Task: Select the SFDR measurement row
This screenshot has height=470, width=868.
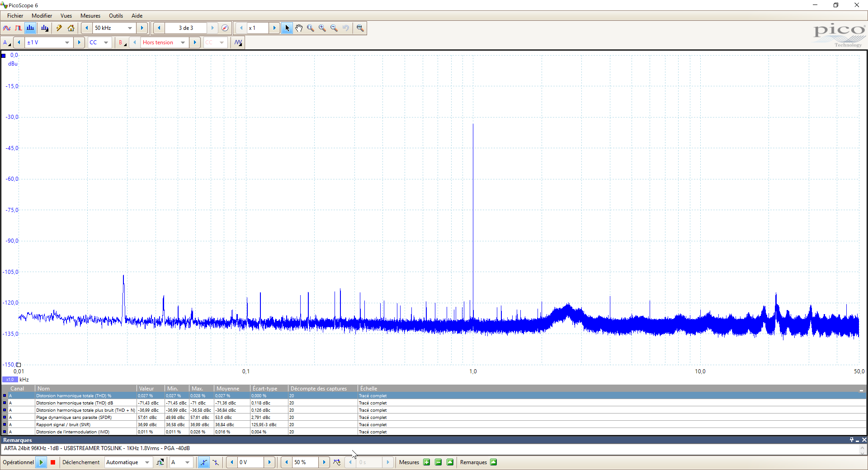Action: (434, 418)
